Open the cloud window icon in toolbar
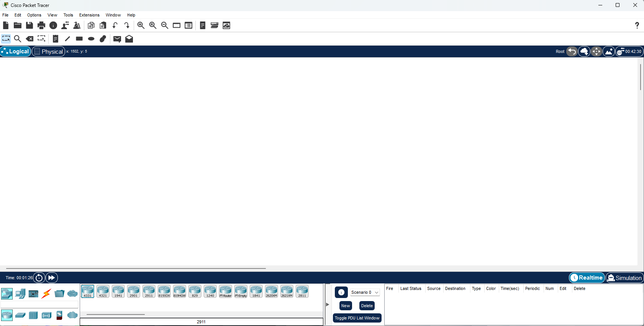 (226, 25)
